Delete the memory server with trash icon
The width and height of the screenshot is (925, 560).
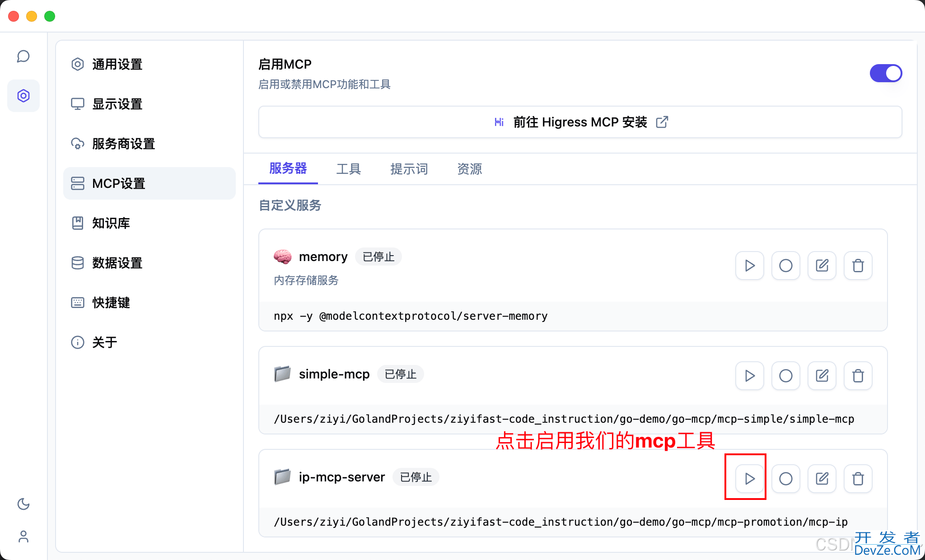tap(858, 266)
